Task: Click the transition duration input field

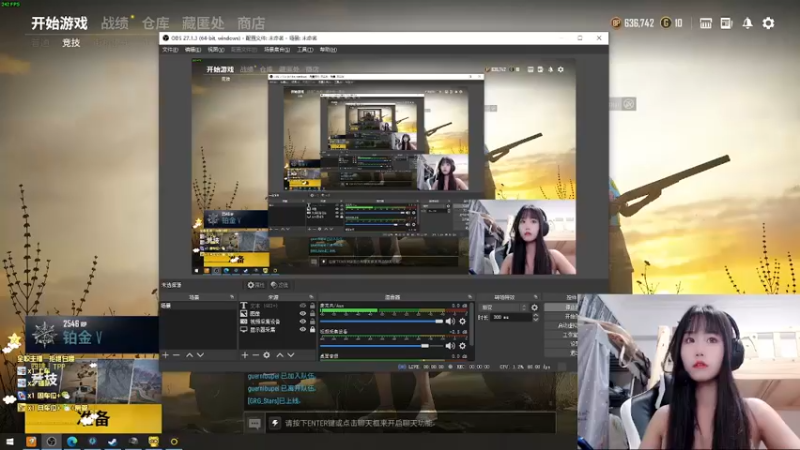Action: 511,317
